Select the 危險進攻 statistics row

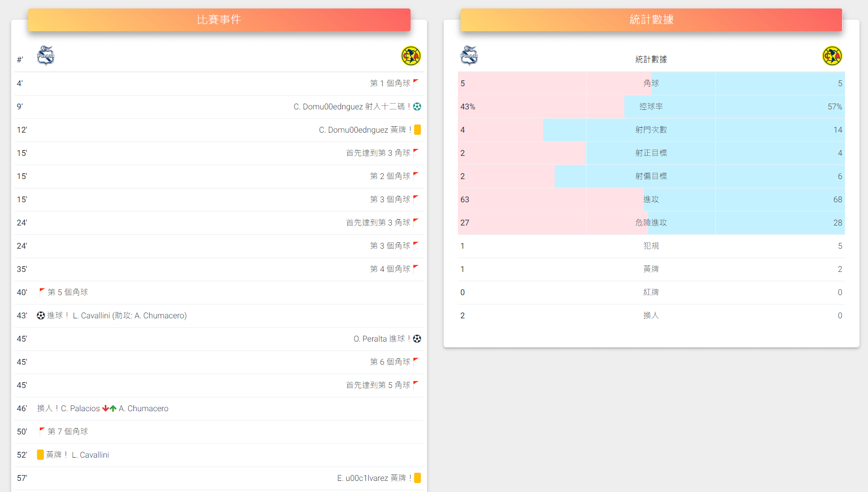click(x=651, y=222)
